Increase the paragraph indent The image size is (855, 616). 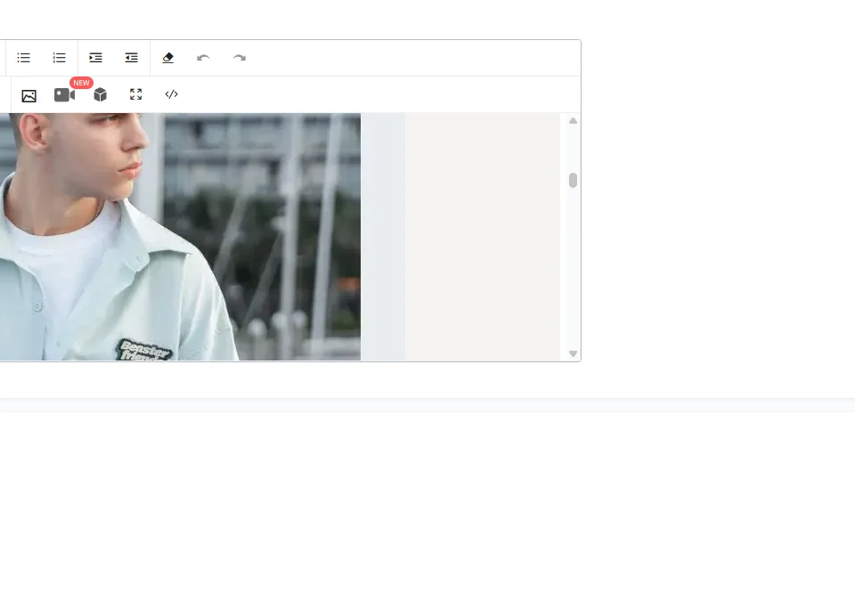click(x=95, y=58)
